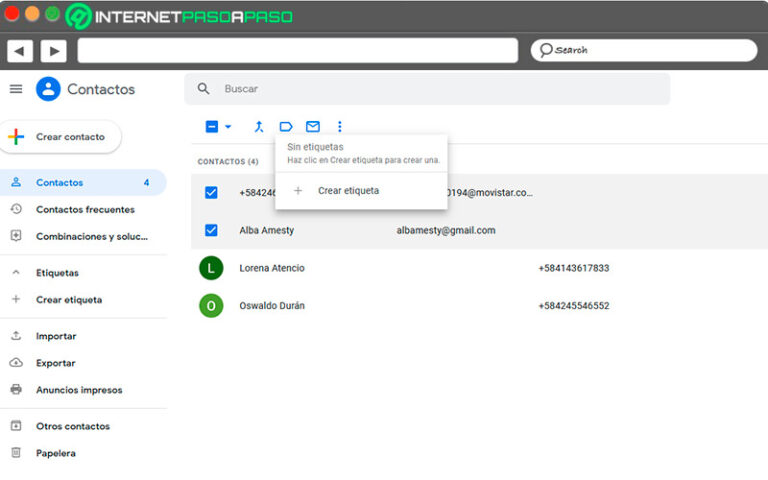Open the manage labels icon

pos(286,127)
